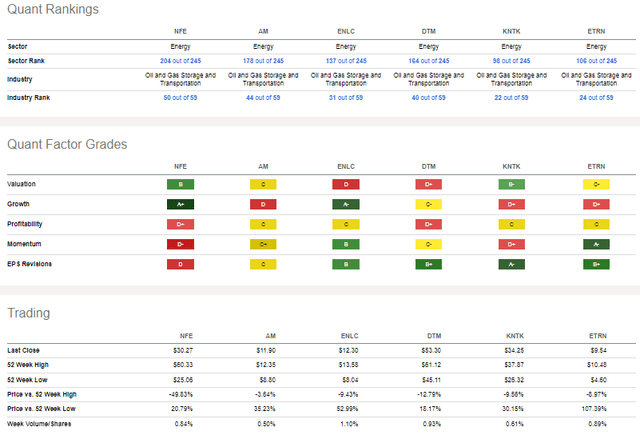
Task: Open NFE sector rank 204 out of 245
Action: pos(180,61)
